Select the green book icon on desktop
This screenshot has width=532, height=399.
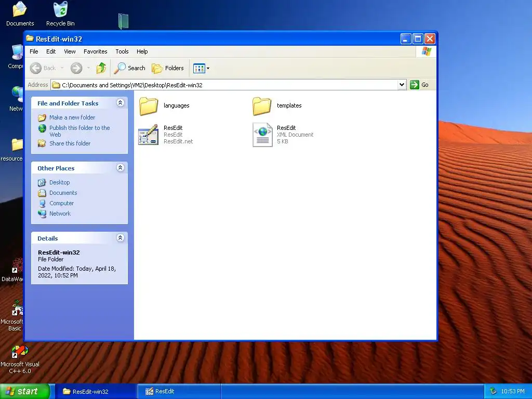tap(123, 21)
